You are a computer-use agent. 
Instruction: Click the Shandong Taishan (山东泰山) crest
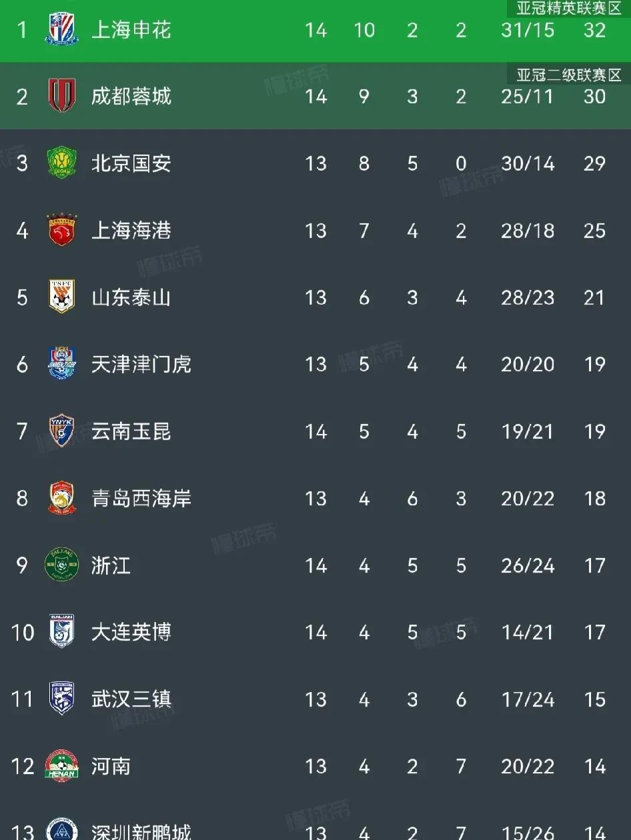tap(61, 297)
